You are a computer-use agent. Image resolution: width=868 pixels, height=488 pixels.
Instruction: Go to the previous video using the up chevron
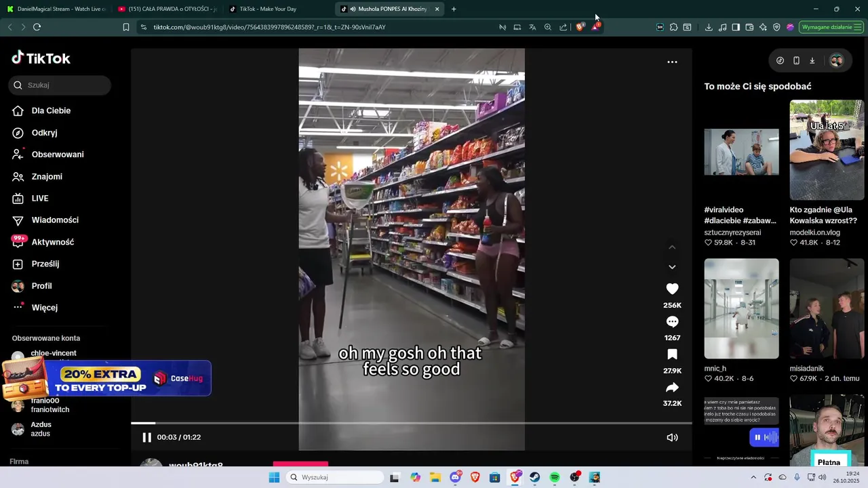click(x=672, y=247)
